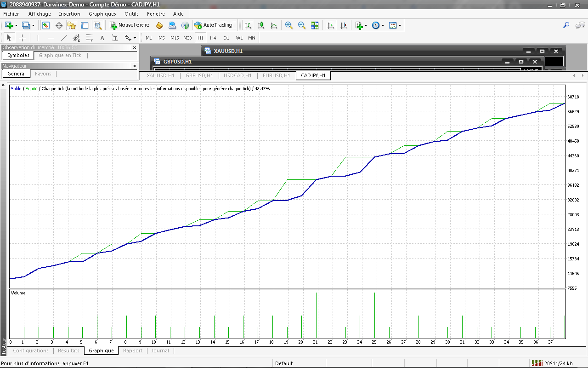
Task: Select the horizontal line drawing tool
Action: pos(51,38)
